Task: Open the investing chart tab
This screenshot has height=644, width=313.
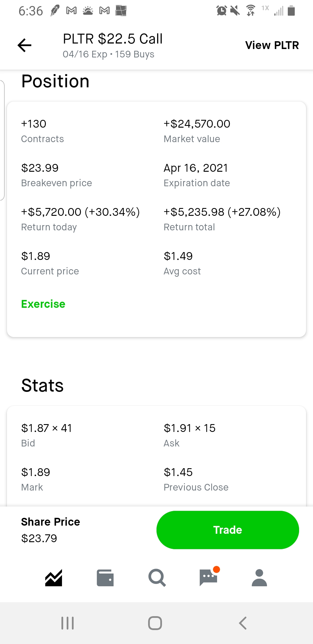Action: (54, 578)
